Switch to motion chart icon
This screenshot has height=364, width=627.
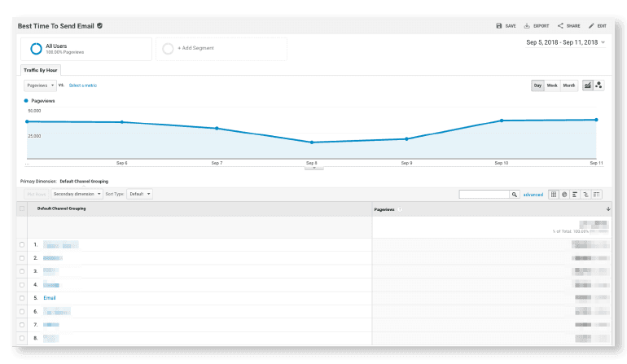[599, 86]
